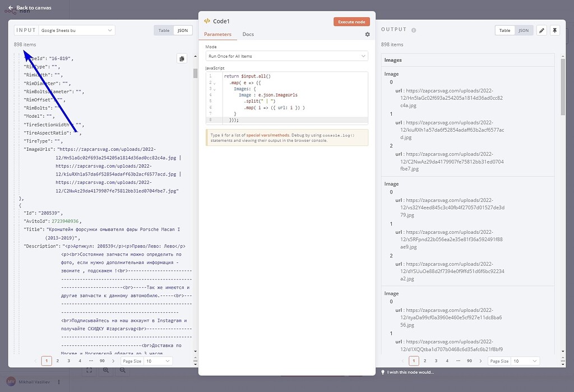Zoom in on the canvas
This screenshot has height=392, width=574.
click(x=105, y=370)
